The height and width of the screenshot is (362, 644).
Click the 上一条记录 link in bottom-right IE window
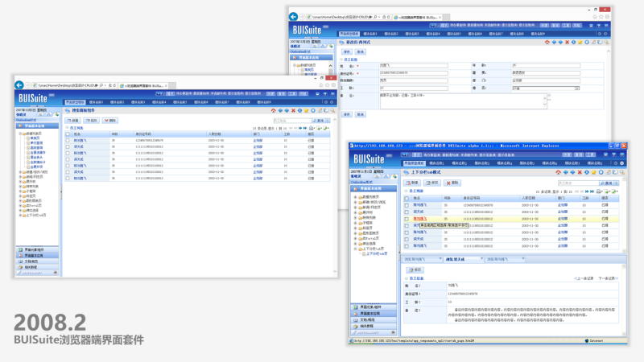[x=584, y=278]
